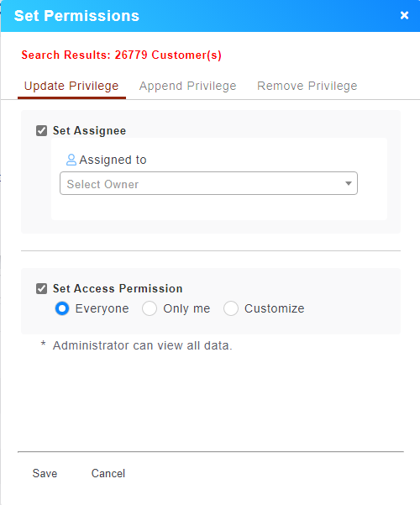This screenshot has width=420, height=505.
Task: Uncheck the Set Assignee checkbox
Action: 41,131
